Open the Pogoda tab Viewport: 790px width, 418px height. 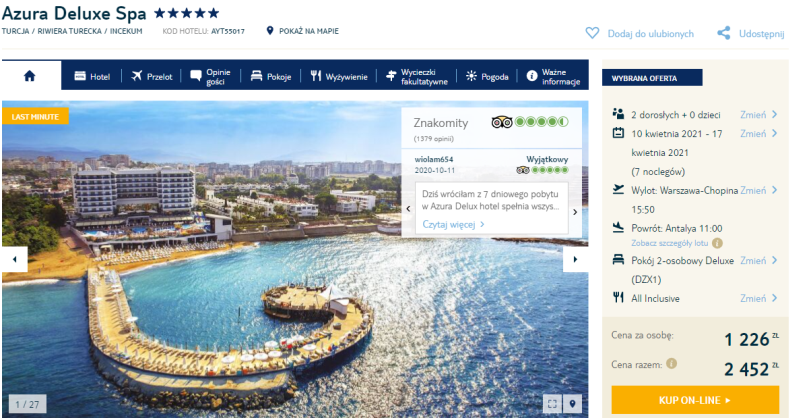coord(487,77)
